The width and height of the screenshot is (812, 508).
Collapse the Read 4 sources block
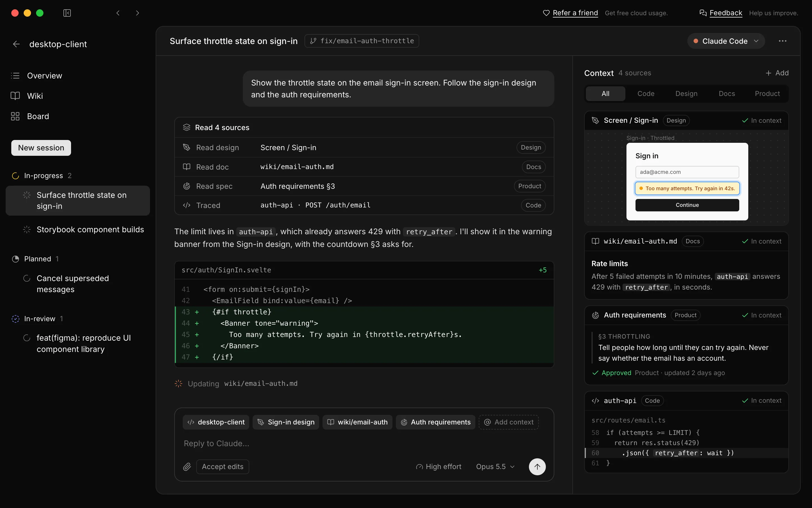pyautogui.click(x=364, y=127)
